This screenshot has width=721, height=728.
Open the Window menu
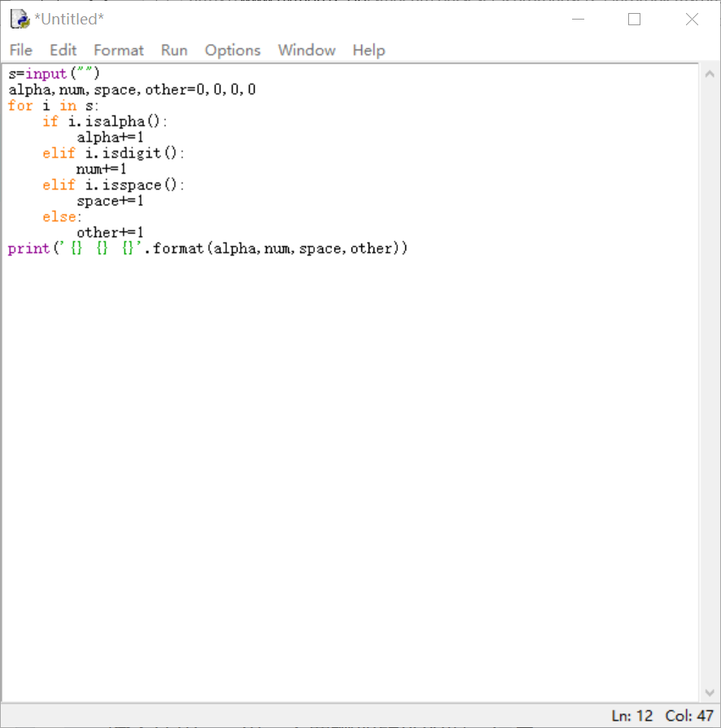coord(307,50)
